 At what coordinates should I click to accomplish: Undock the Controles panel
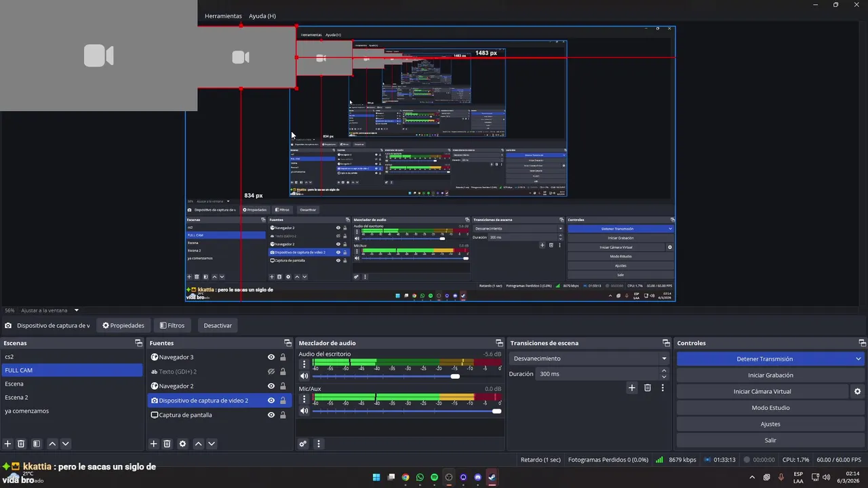click(862, 343)
